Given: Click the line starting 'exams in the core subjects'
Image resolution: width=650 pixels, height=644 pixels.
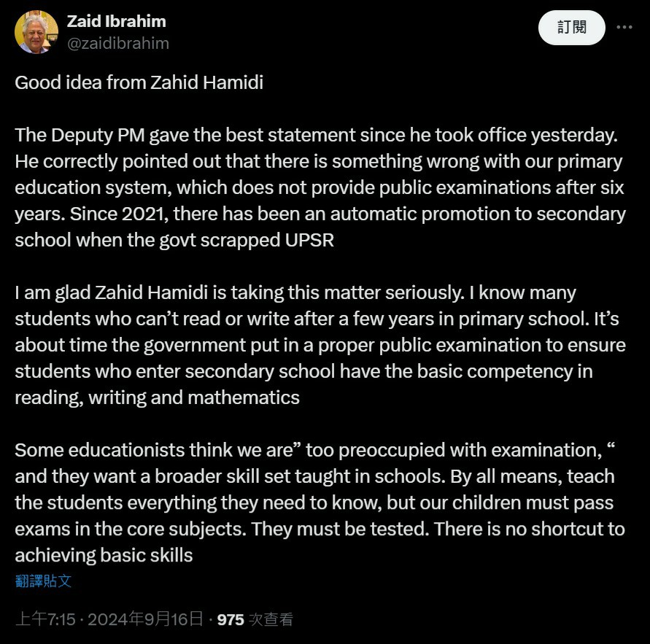Looking at the screenshot, I should click(320, 529).
